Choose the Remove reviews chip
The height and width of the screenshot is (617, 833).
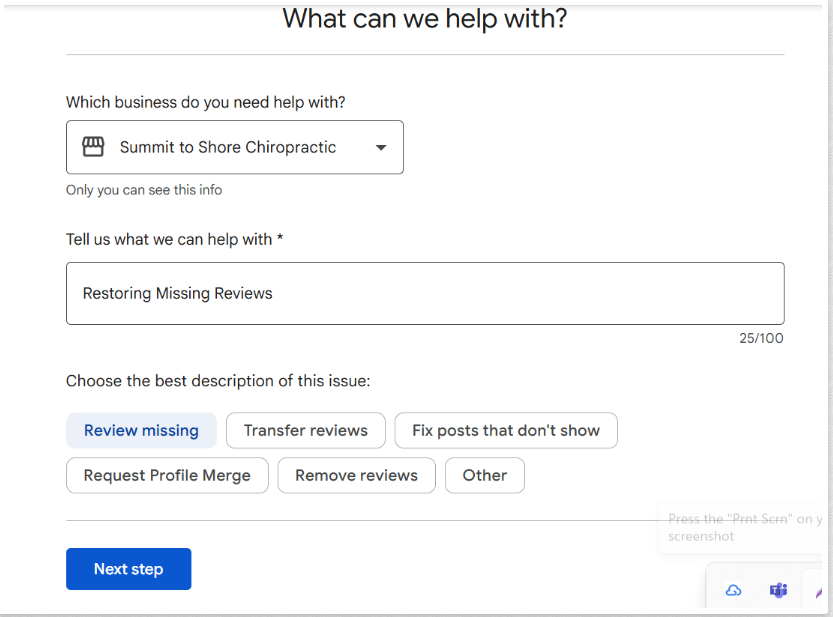pyautogui.click(x=356, y=475)
